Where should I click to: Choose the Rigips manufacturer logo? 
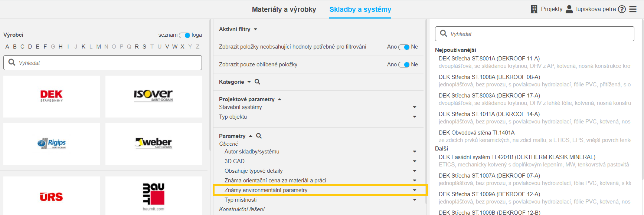[52, 144]
